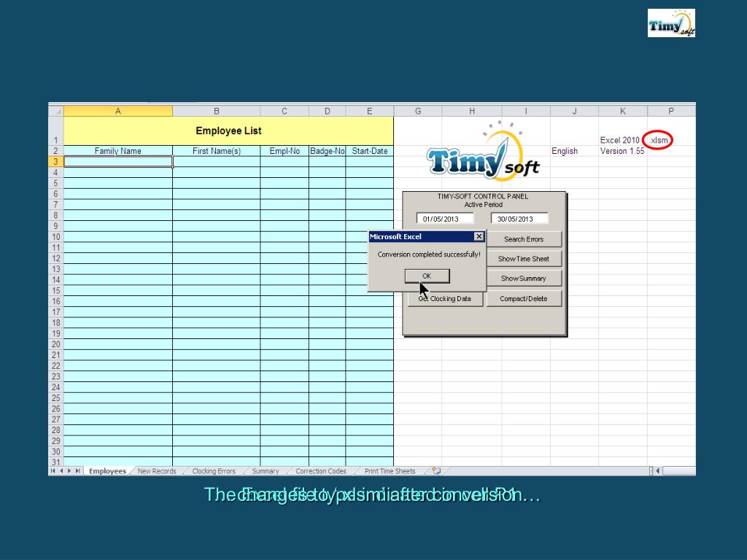Viewport: 747px width, 560px height.
Task: Select row 3 header
Action: [x=56, y=162]
